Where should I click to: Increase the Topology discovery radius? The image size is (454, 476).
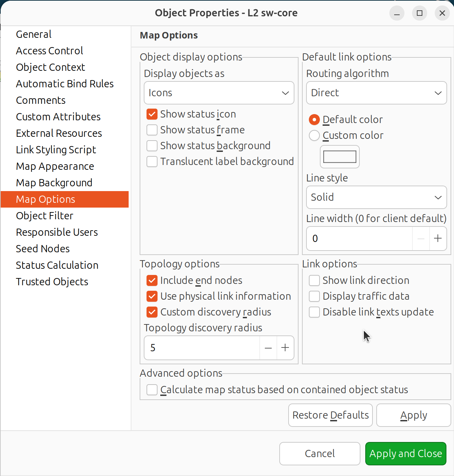coord(285,348)
